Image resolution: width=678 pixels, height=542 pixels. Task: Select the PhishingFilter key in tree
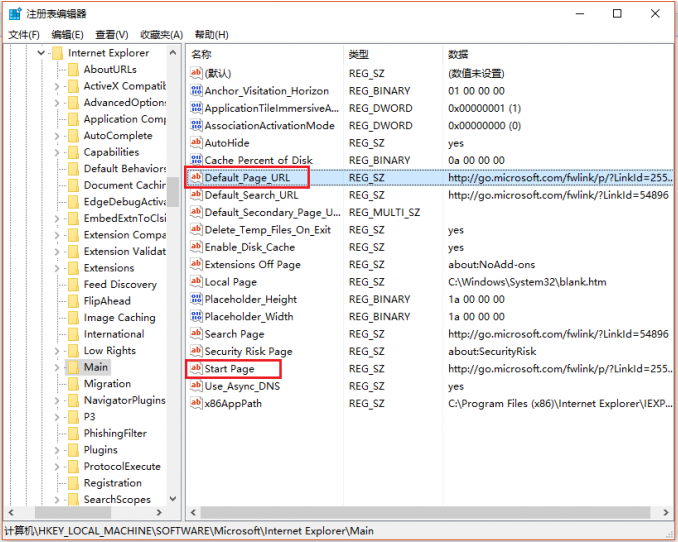click(115, 434)
